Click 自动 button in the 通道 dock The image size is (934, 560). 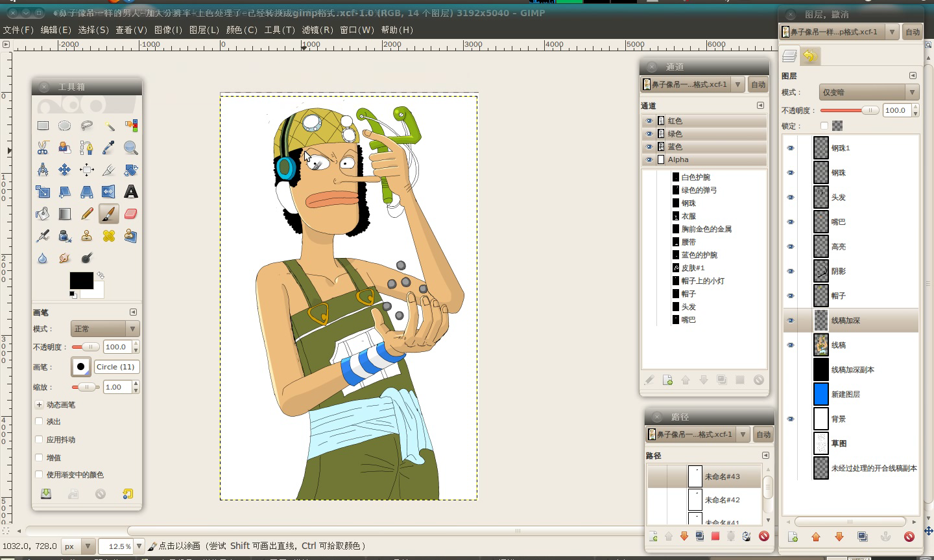(758, 84)
